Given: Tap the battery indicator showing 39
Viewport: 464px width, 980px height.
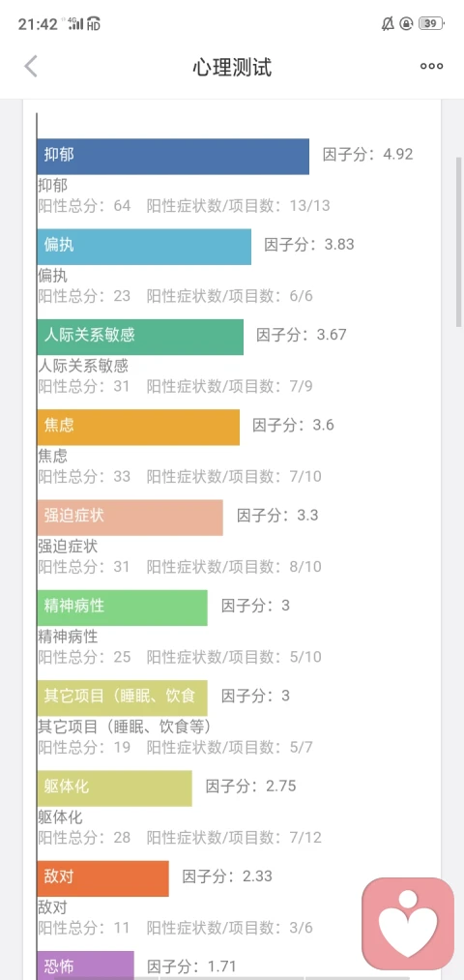Looking at the screenshot, I should point(431,24).
